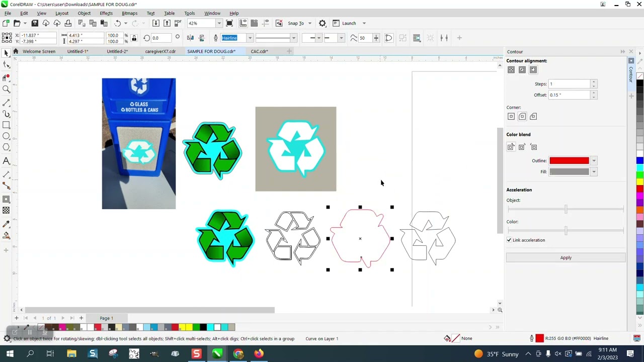Image resolution: width=644 pixels, height=362 pixels.
Task: Open the Hairline outline width dropdown
Action: tap(250, 38)
